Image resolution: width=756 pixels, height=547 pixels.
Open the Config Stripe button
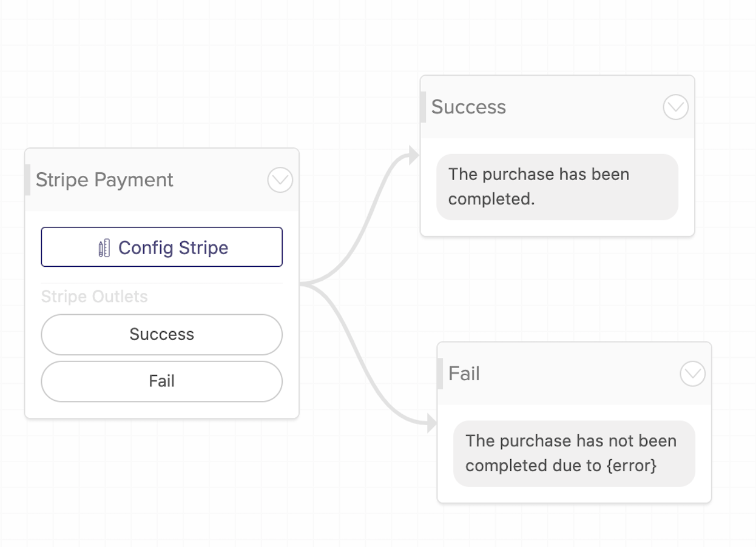[x=162, y=247]
